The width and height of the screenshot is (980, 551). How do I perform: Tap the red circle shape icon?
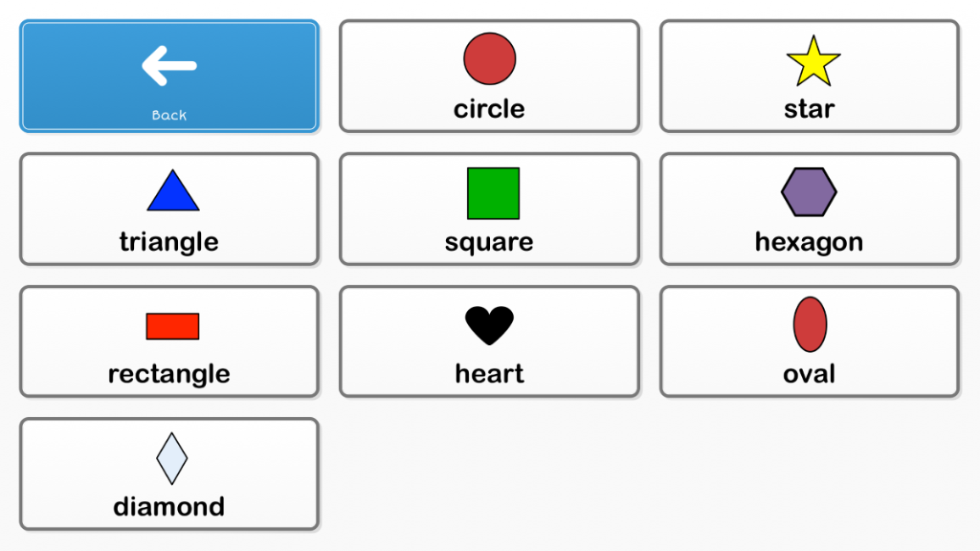(489, 58)
